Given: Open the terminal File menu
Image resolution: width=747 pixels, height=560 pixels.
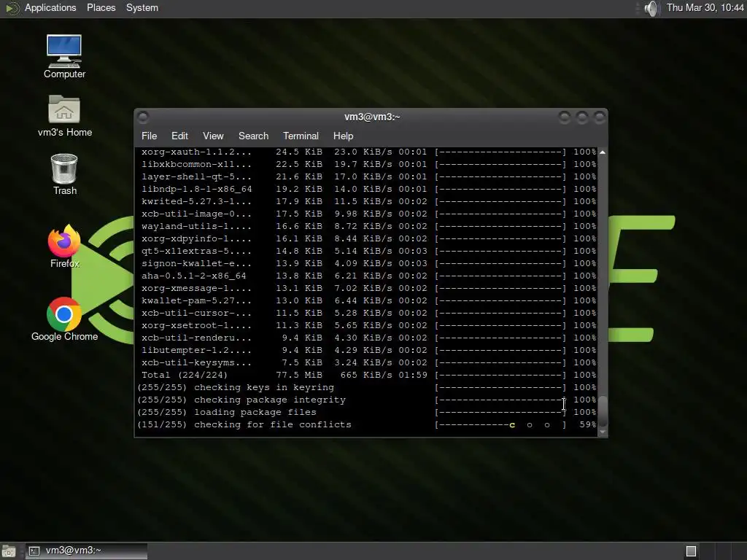Looking at the screenshot, I should point(149,136).
